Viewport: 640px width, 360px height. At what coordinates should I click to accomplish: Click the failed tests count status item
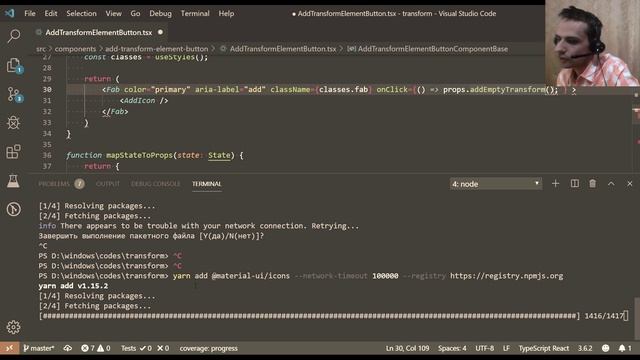163,348
